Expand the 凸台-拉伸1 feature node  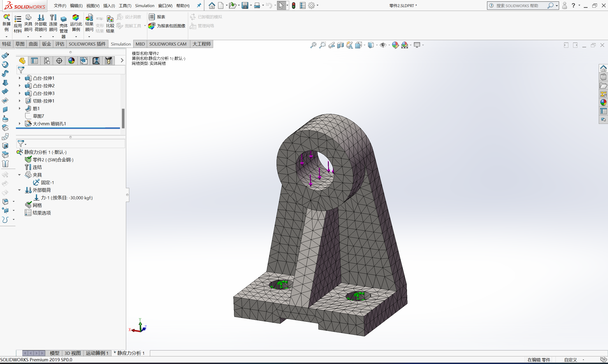click(20, 78)
